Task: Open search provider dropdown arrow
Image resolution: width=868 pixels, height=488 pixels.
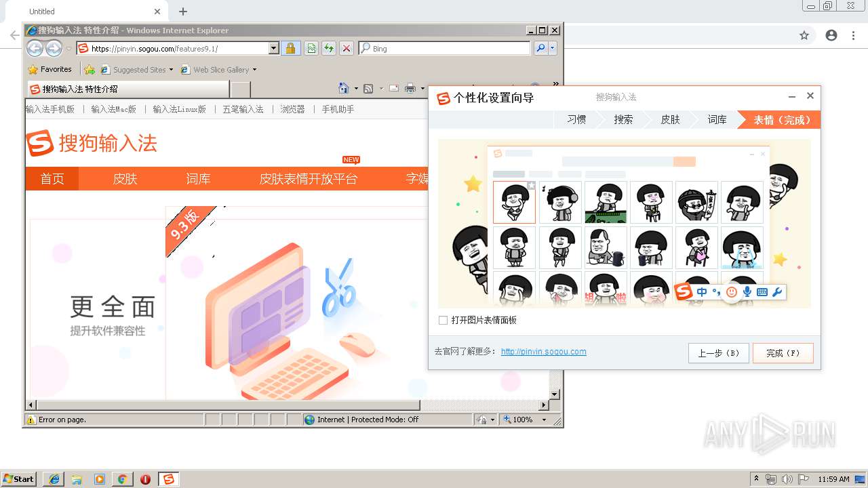Action: (553, 48)
